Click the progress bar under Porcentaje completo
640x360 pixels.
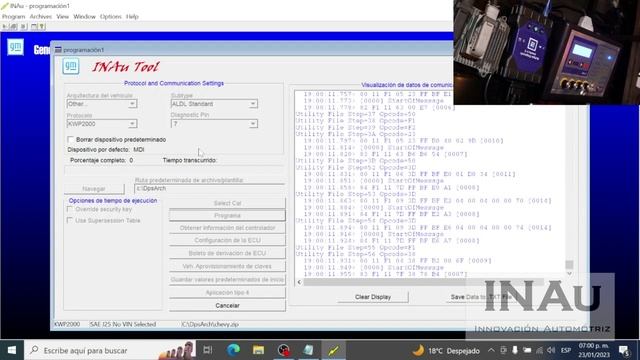click(x=174, y=171)
